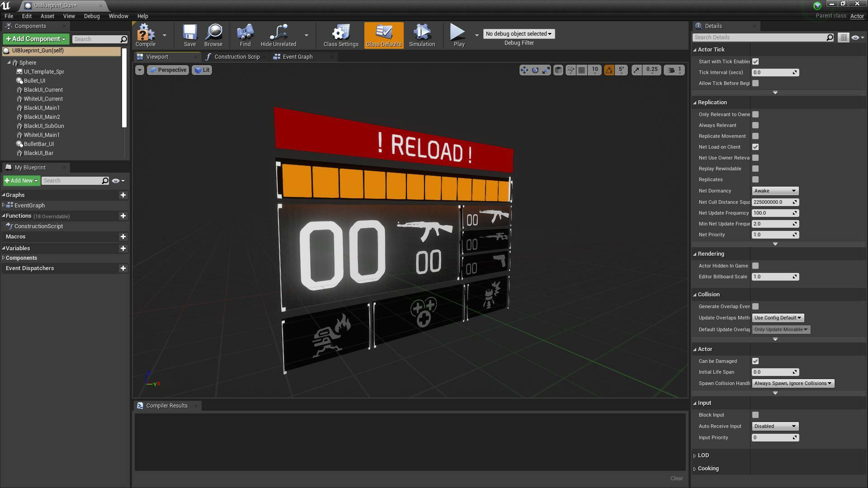
Task: Open the Find tool
Action: point(245,35)
